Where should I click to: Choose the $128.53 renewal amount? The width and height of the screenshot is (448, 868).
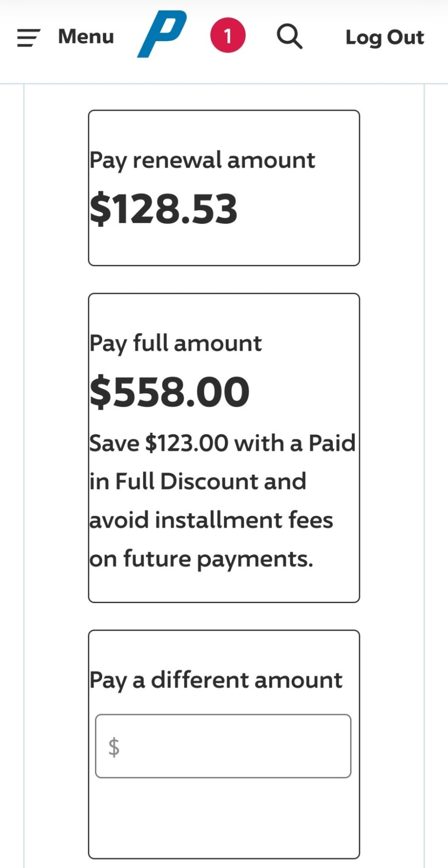(x=163, y=209)
